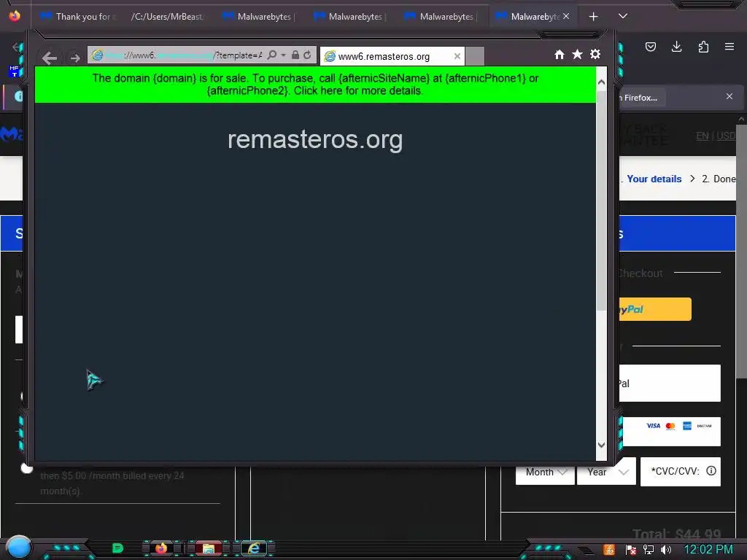List all Firefox tabs with chevron
This screenshot has height=560, width=747.
[x=623, y=16]
